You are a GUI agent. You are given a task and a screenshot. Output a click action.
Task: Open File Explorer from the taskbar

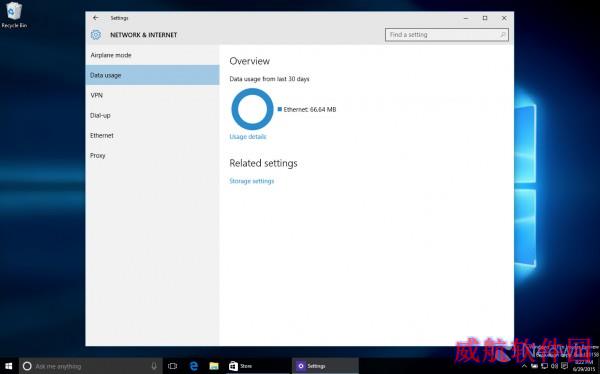214,366
